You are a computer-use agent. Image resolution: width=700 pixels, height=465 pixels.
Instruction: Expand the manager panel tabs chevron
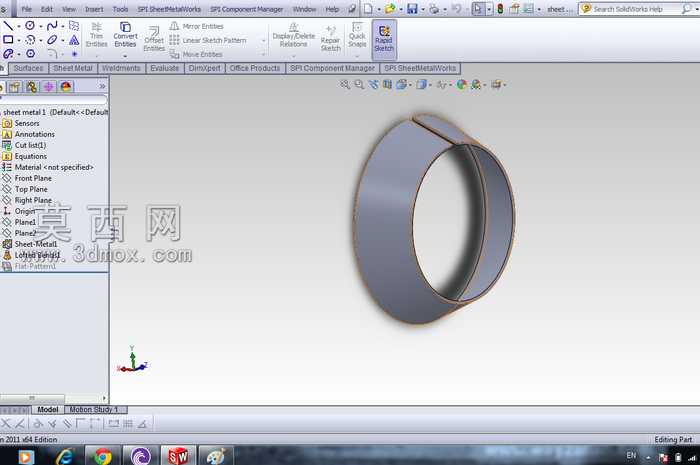[x=102, y=86]
